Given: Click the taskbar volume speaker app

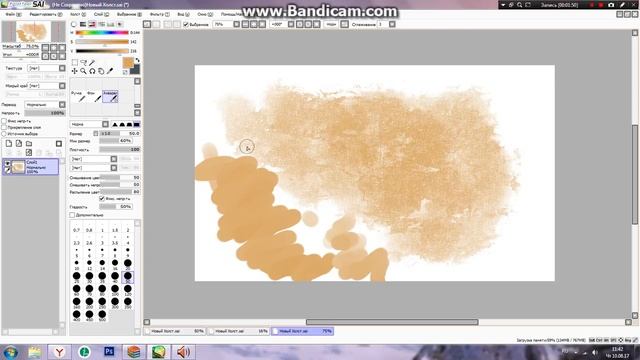Looking at the screenshot, I should coord(183,351).
